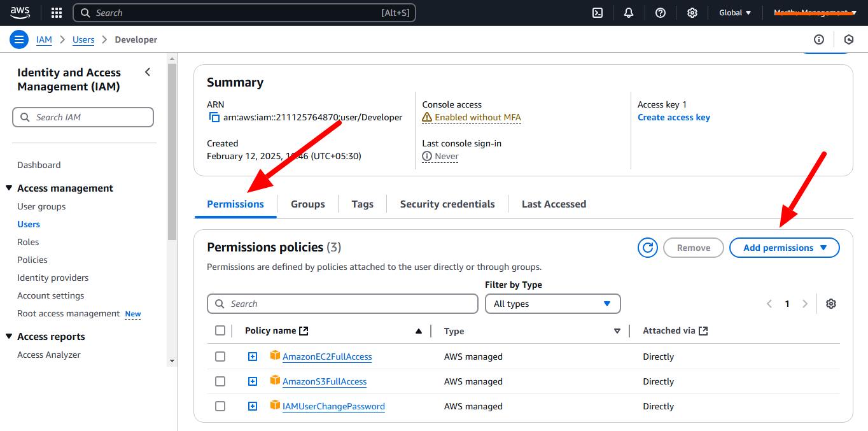The height and width of the screenshot is (431, 868).
Task: Switch to the Security credentials tab
Action: pyautogui.click(x=447, y=204)
